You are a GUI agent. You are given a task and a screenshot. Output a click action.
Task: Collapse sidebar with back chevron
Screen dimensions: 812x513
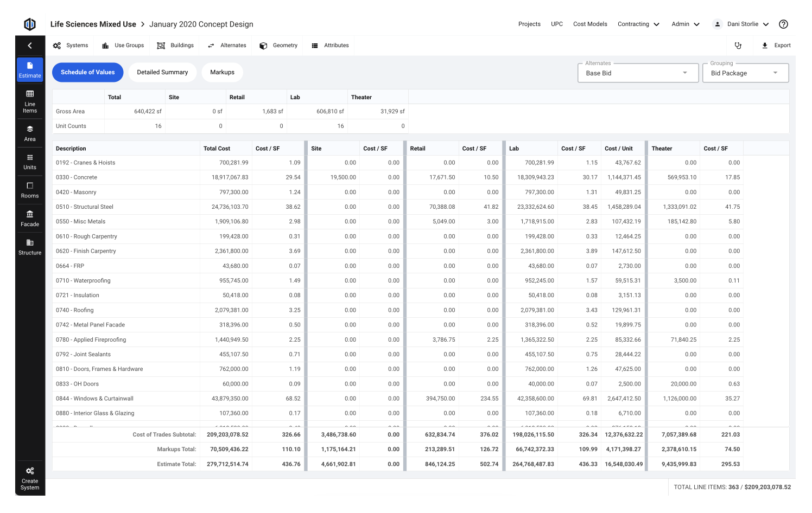click(x=30, y=46)
